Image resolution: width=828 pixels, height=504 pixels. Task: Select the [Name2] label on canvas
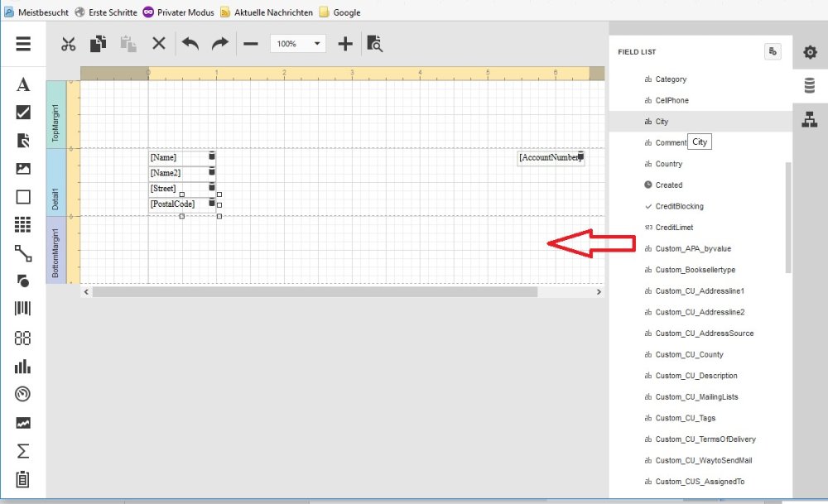[x=182, y=173]
